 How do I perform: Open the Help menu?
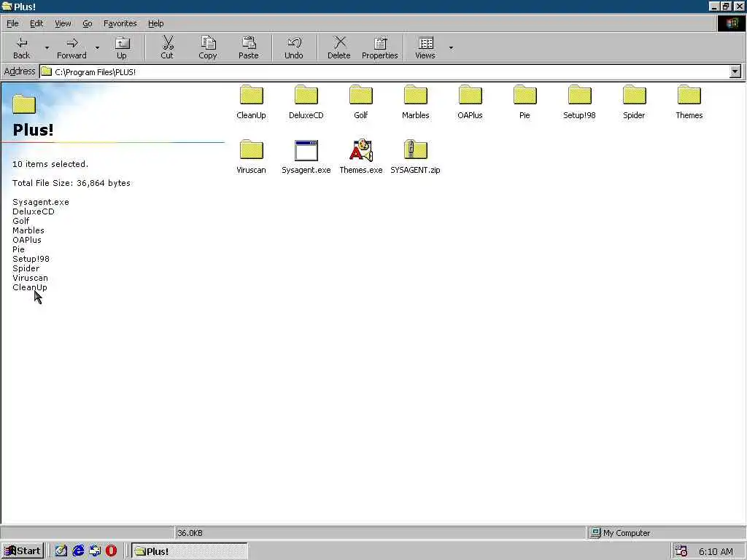coord(156,23)
